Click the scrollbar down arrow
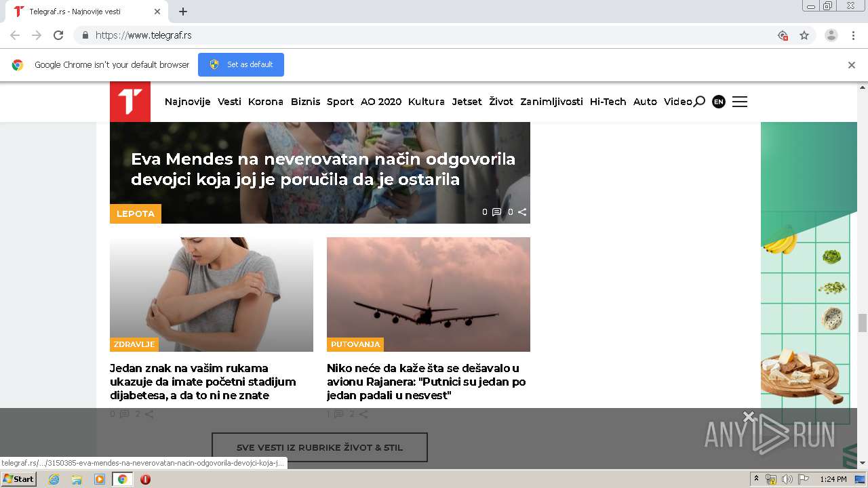This screenshot has width=868, height=488. tap(863, 463)
